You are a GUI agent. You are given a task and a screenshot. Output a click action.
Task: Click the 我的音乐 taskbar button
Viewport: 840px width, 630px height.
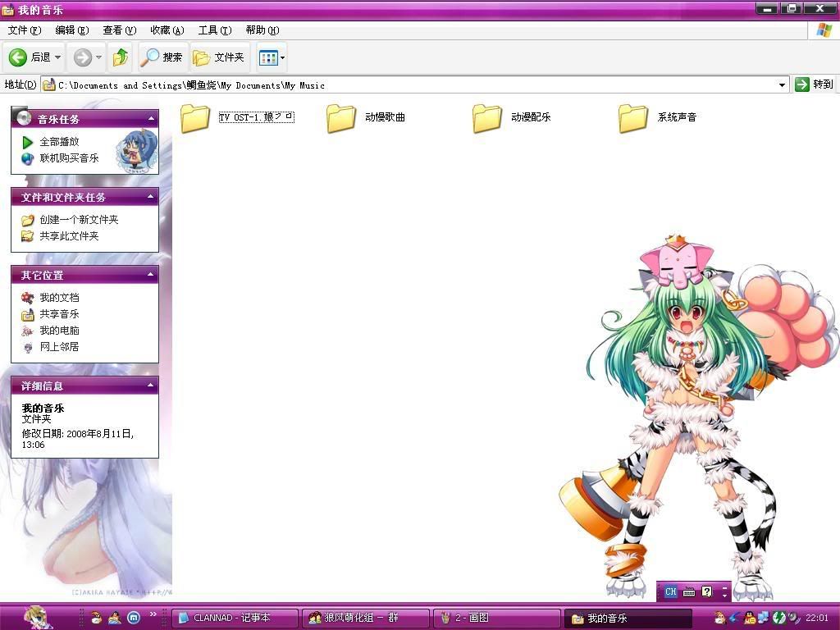(628, 619)
